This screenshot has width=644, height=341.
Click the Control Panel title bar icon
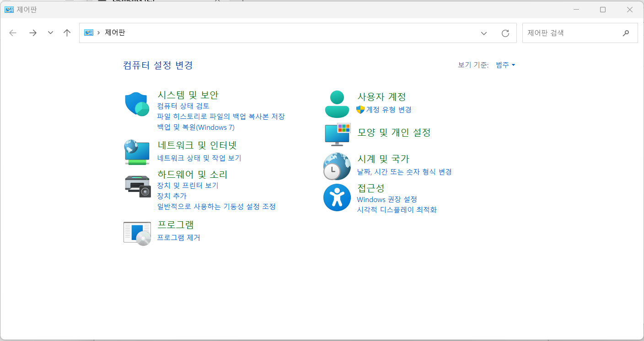point(9,9)
